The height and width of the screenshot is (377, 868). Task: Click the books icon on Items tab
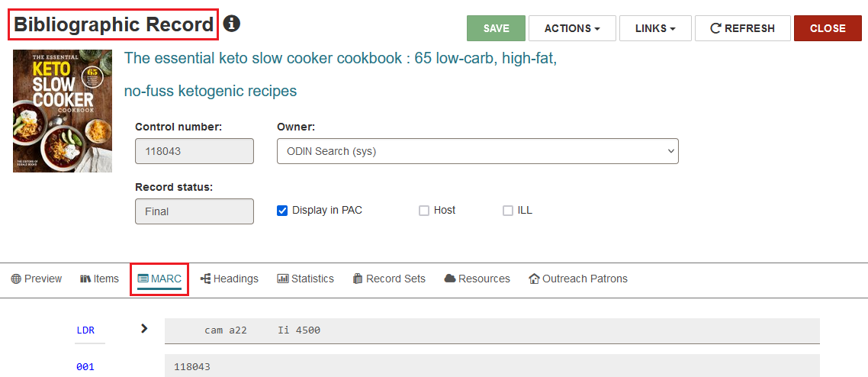pyautogui.click(x=85, y=279)
